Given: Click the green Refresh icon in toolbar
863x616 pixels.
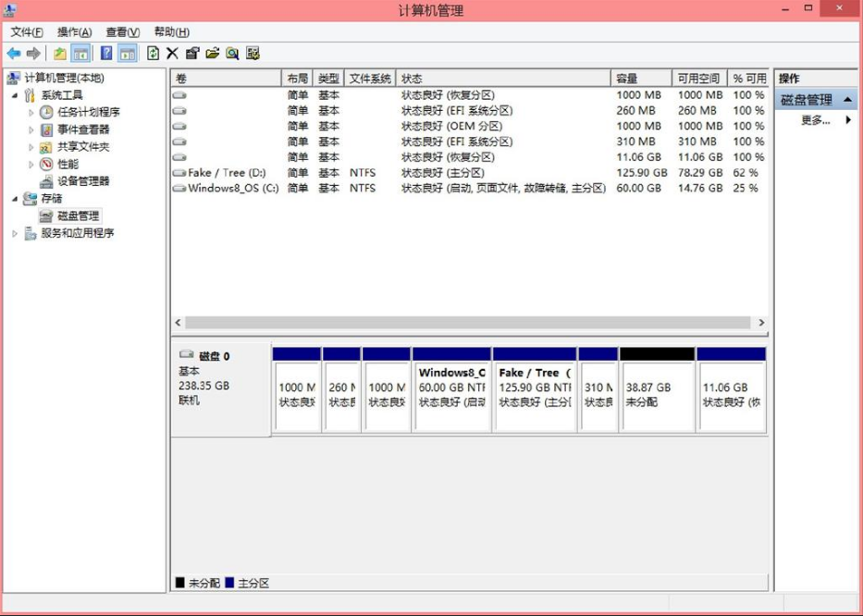Looking at the screenshot, I should tap(153, 54).
